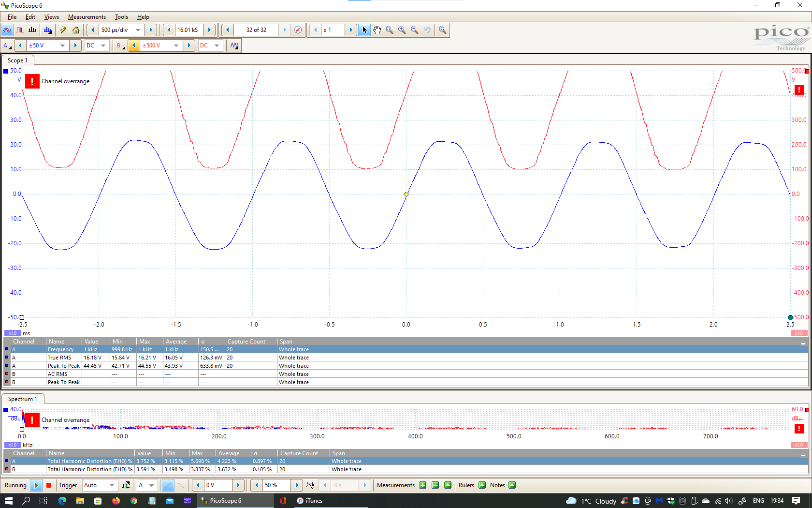
Task: Open the weather 1°C Cloudy widget
Action: coord(592,501)
